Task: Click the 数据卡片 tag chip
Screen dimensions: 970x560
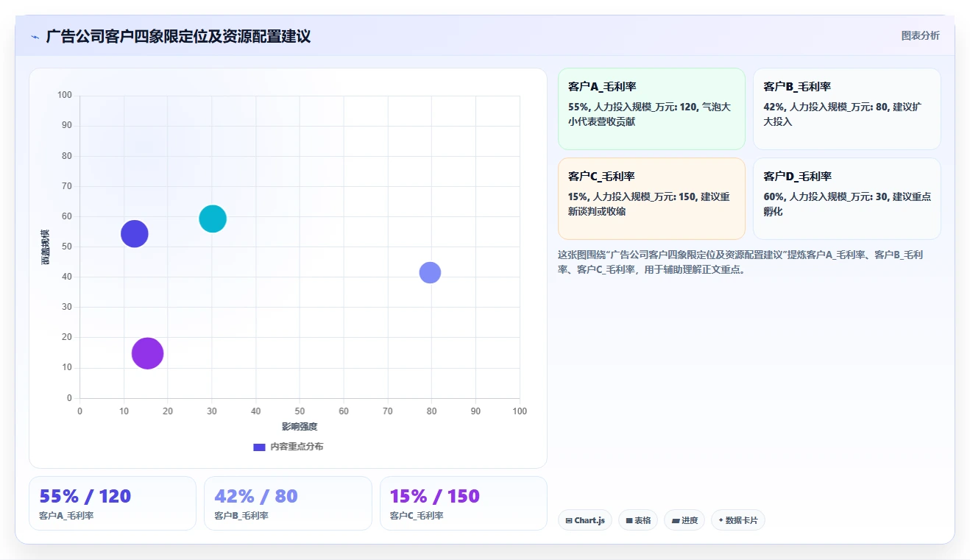Action: point(738,520)
